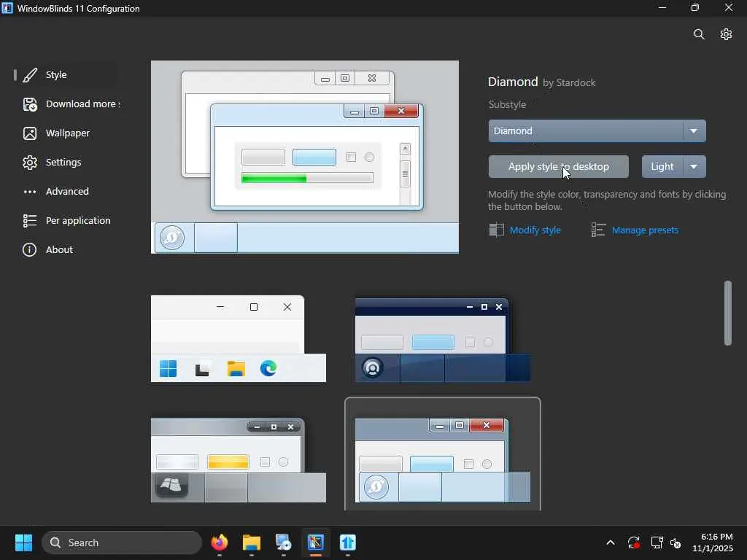The image size is (747, 560).
Task: Click the About info icon
Action: click(x=29, y=249)
